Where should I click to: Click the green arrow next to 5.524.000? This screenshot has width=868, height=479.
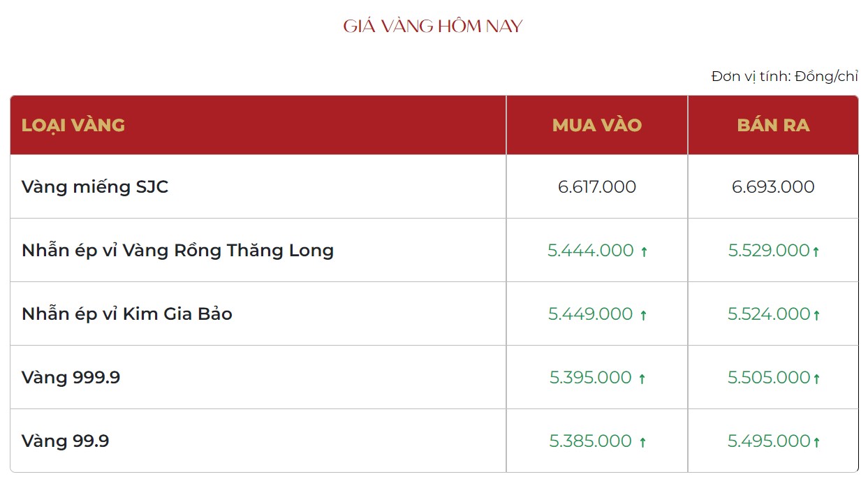coord(816,315)
